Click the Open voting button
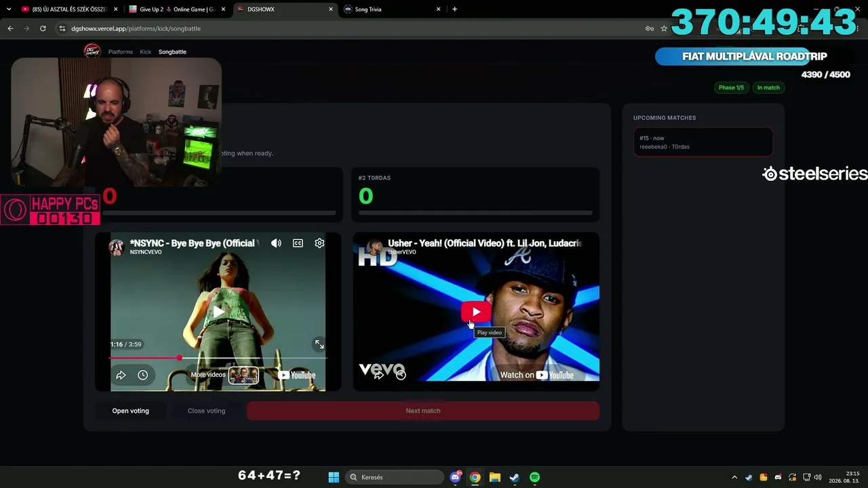The image size is (868, 488). pyautogui.click(x=130, y=411)
